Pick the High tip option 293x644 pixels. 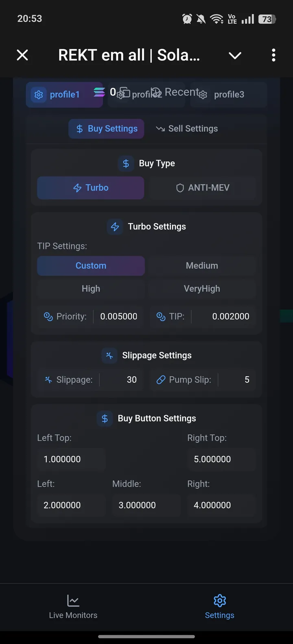(91, 288)
